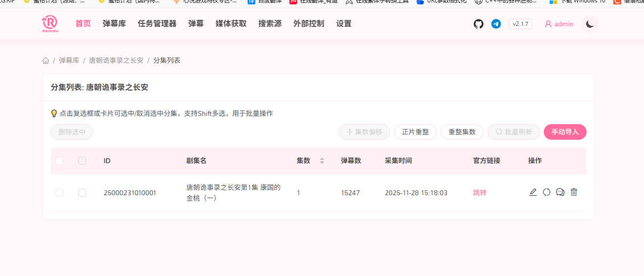Open the Telegram channel icon
This screenshot has height=276, width=644.
pos(496,24)
